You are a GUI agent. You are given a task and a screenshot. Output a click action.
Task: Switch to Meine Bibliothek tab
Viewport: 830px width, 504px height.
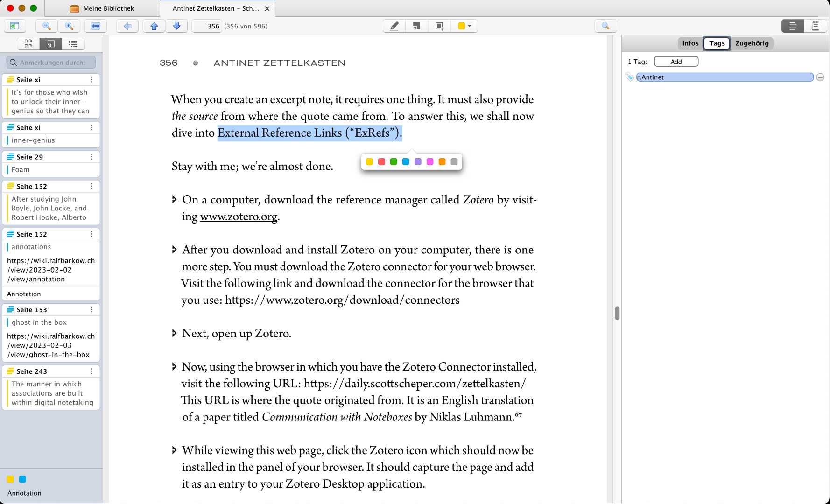pos(102,8)
